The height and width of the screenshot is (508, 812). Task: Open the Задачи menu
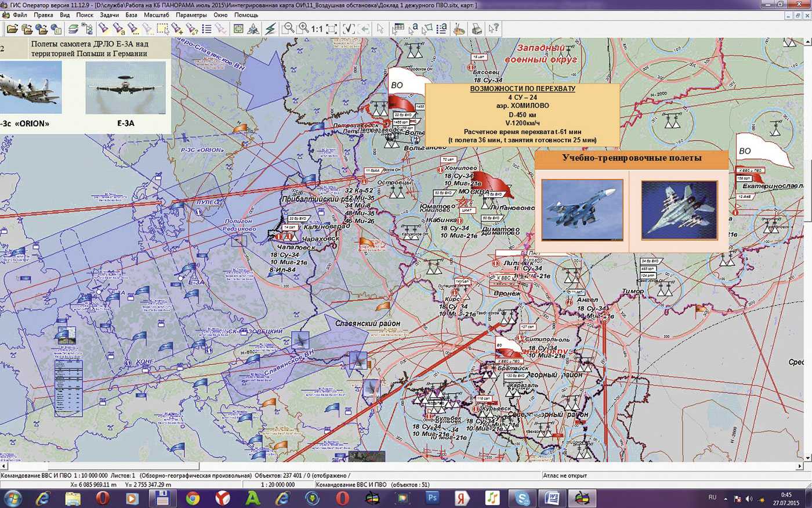point(109,15)
